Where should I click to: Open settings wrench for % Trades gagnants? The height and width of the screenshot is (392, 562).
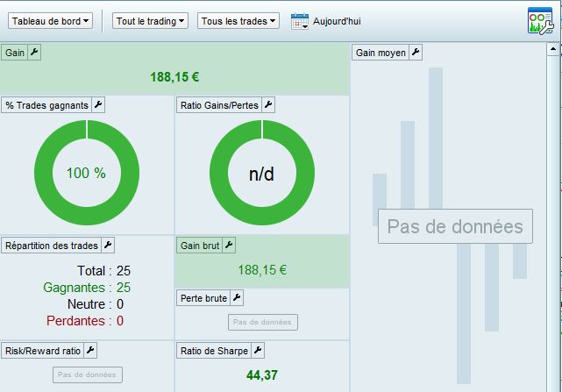pos(98,105)
